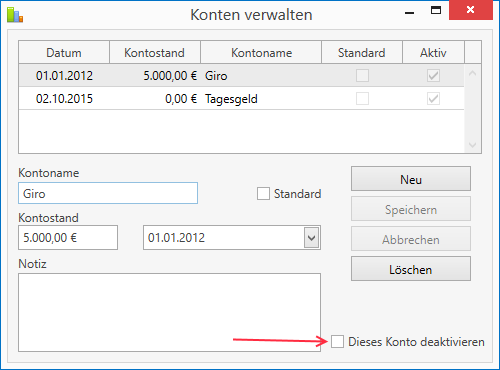Screen dimensions: 500x370
Task: Open the date dropdown showing 01.01.2012
Action: [x=312, y=238]
